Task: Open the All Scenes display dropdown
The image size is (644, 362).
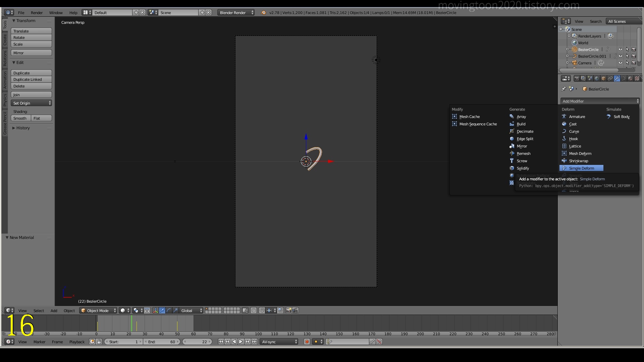Action: coord(624,21)
